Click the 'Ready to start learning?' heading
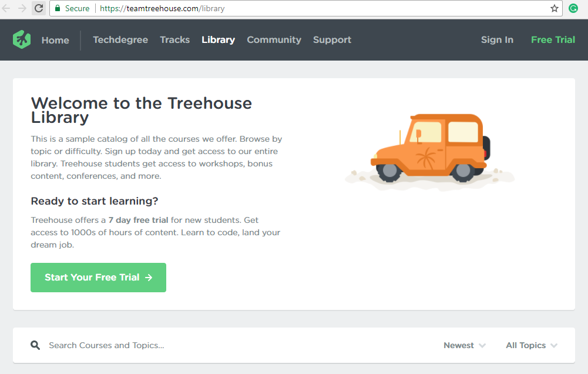The image size is (588, 374). point(95,201)
